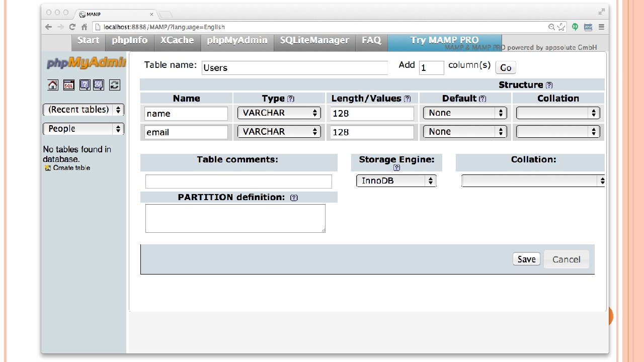Image resolution: width=644 pixels, height=362 pixels.
Task: Click the Cancel button
Action: point(566,259)
